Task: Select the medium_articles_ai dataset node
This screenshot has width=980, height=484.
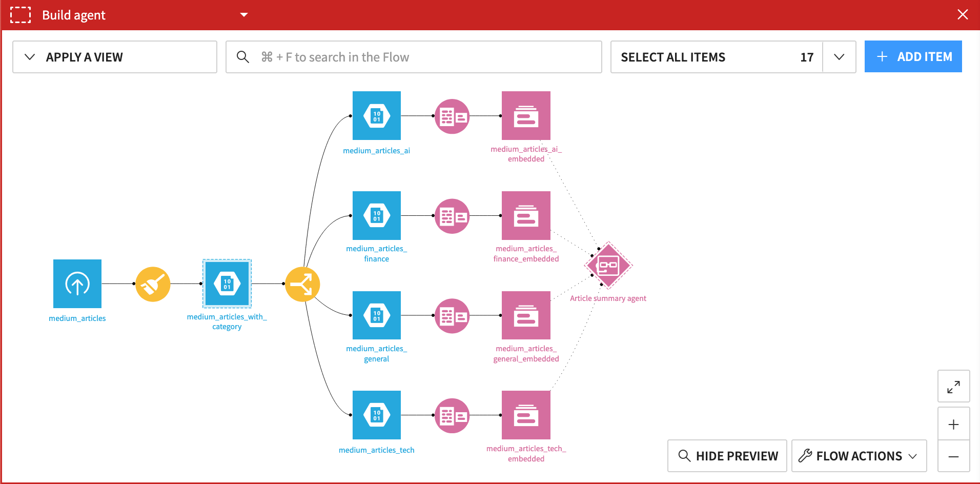Action: coord(376,115)
